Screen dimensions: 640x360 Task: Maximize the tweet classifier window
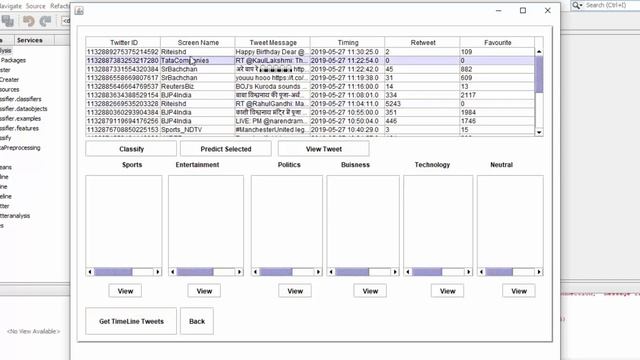[x=523, y=11]
